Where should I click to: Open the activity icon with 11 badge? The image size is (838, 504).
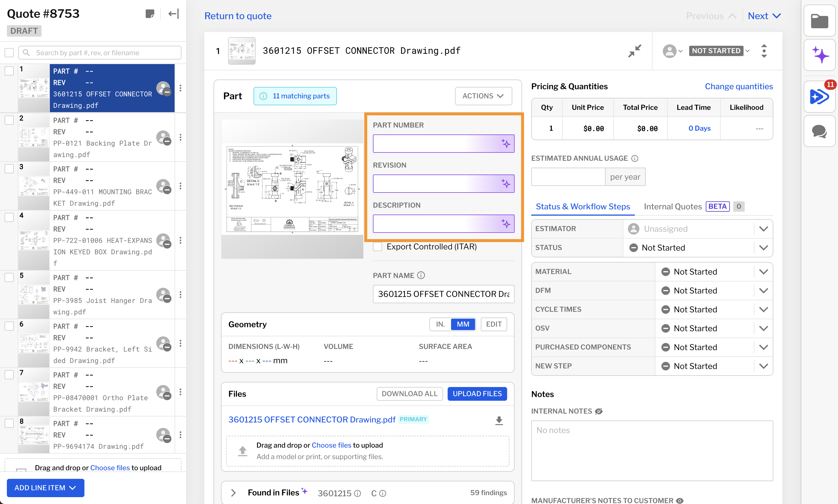click(x=819, y=97)
